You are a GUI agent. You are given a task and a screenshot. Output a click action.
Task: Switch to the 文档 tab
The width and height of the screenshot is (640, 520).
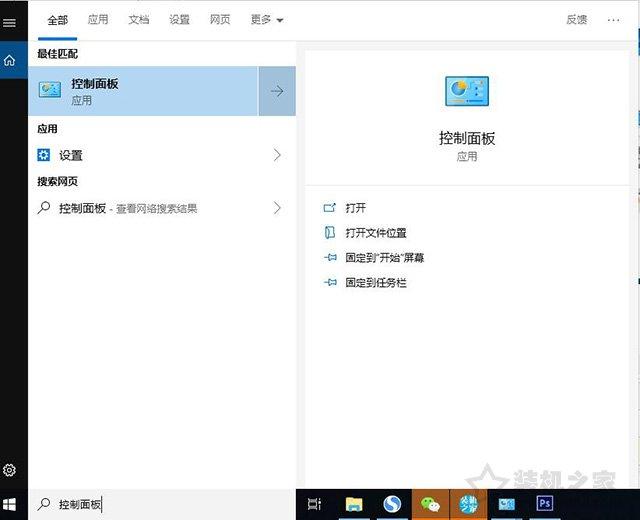point(139,19)
